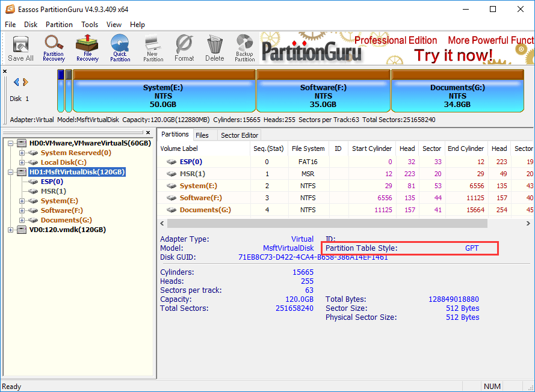The image size is (535, 392).
Task: Select MSR(1) under HD1 in disk tree
Action: [54, 191]
